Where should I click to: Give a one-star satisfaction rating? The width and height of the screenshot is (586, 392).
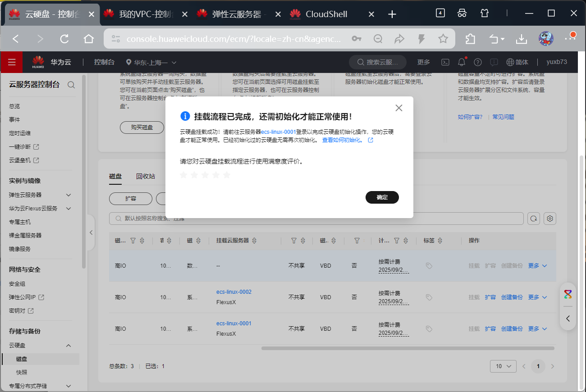(183, 175)
